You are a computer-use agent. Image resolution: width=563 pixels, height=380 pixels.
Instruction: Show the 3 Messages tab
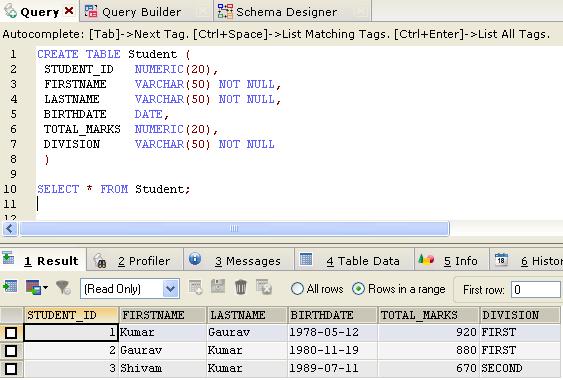click(x=239, y=260)
